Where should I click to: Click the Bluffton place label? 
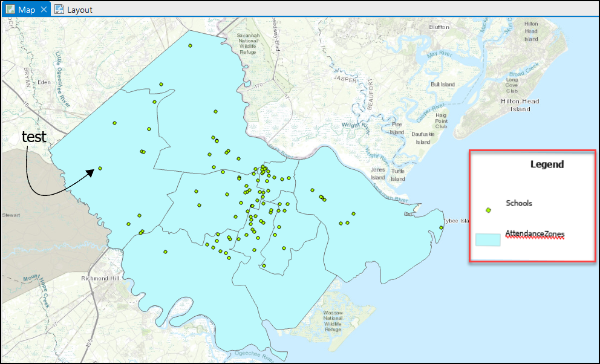[439, 27]
